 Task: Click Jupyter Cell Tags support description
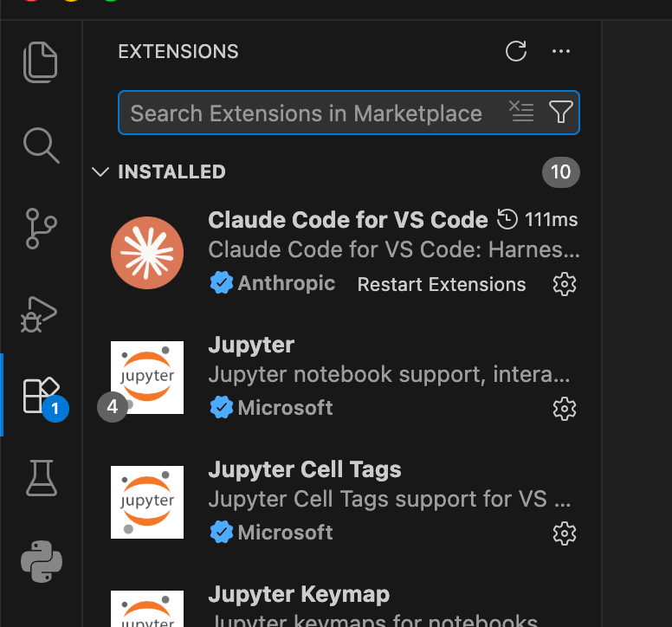[389, 500]
